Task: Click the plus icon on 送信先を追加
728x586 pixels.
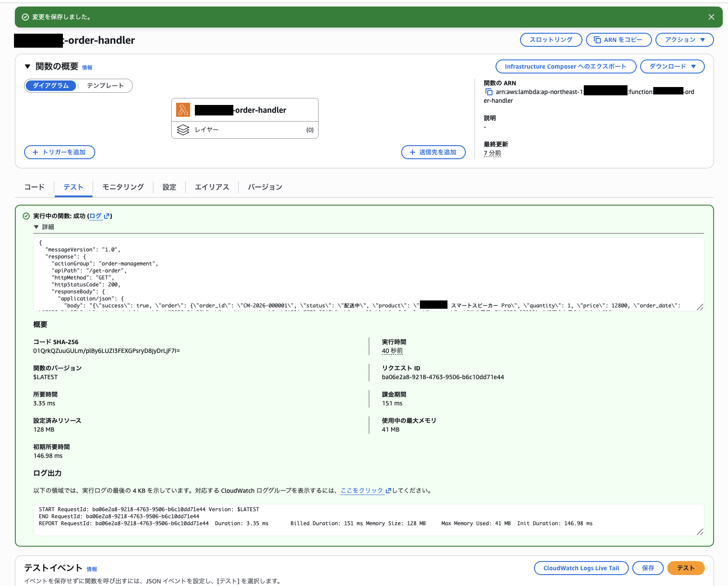Action: click(x=412, y=152)
